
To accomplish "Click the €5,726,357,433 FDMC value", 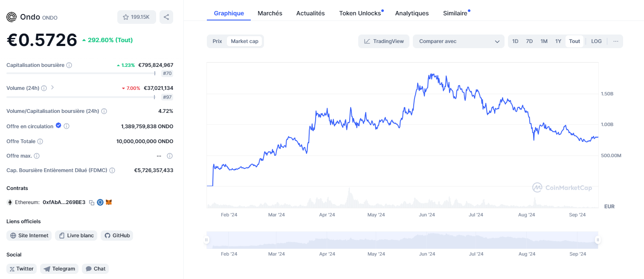I will click(154, 170).
